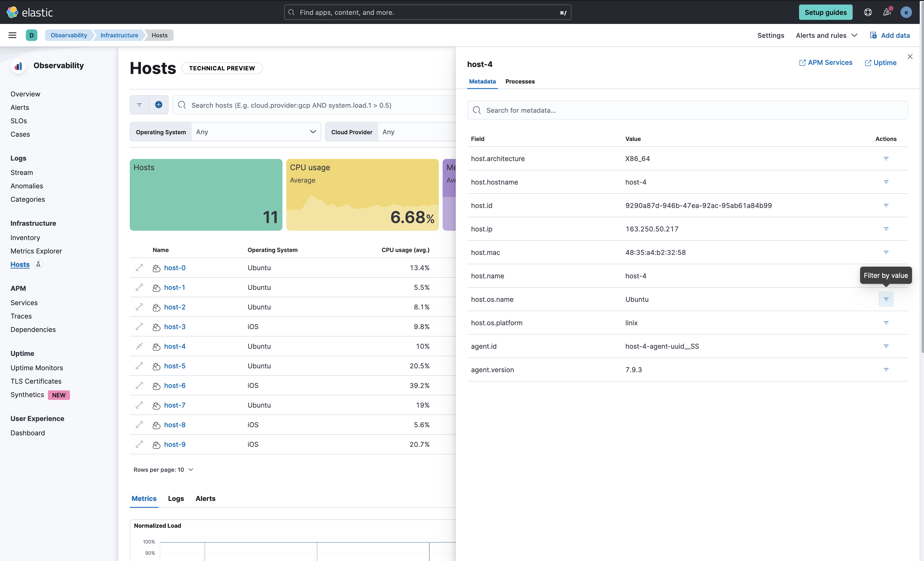The height and width of the screenshot is (561, 924).
Task: Expand details for host-0 row
Action: (x=139, y=268)
